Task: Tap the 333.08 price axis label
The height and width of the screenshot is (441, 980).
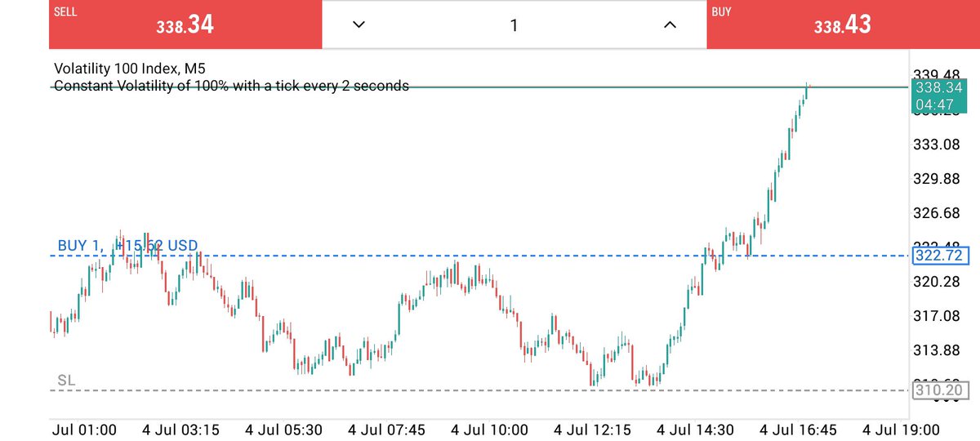Action: point(938,145)
